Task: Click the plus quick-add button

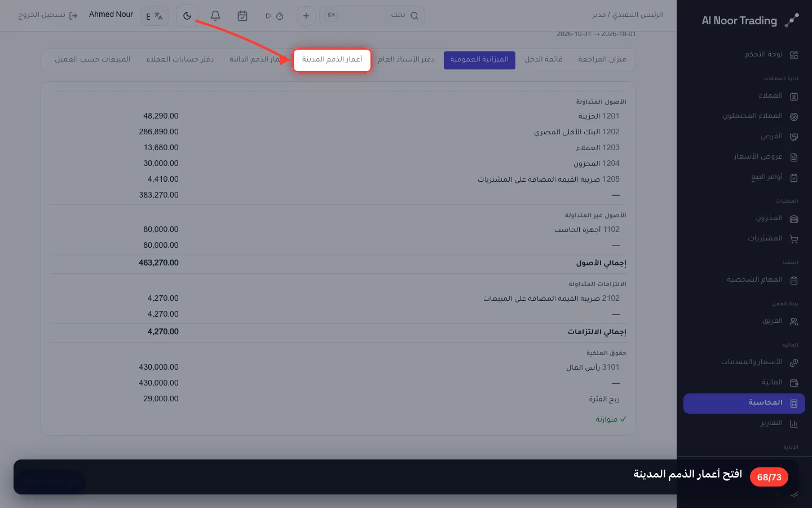Action: click(x=306, y=16)
